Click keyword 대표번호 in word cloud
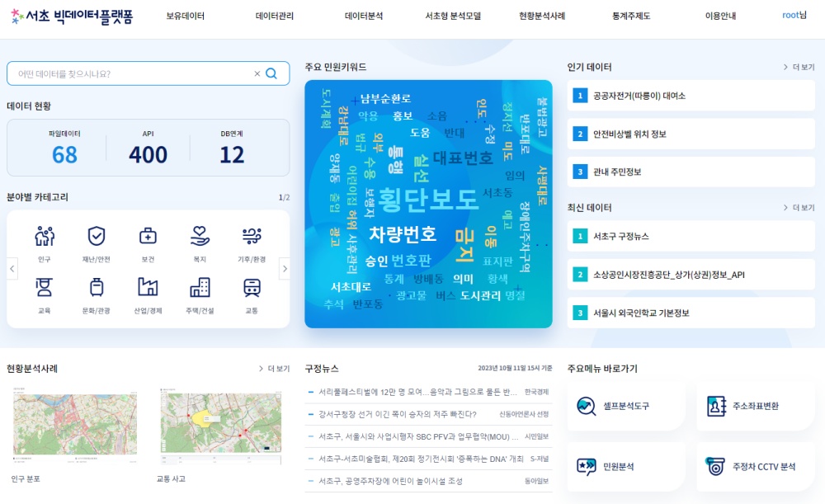Image resolution: width=825 pixels, height=504 pixels. coord(463,158)
